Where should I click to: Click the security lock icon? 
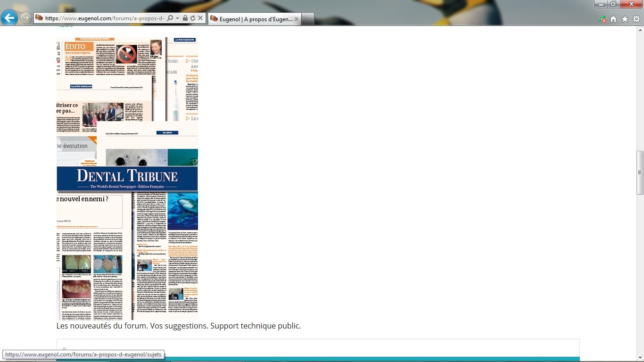185,18
